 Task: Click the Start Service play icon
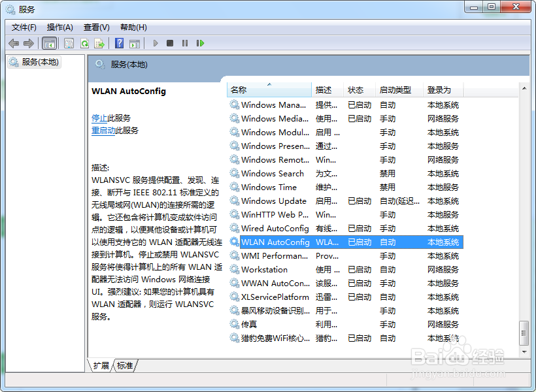[x=156, y=43]
